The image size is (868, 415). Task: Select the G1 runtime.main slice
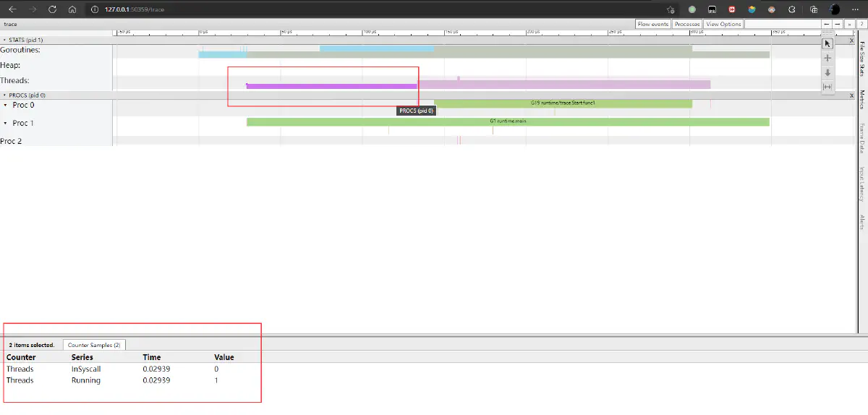507,121
